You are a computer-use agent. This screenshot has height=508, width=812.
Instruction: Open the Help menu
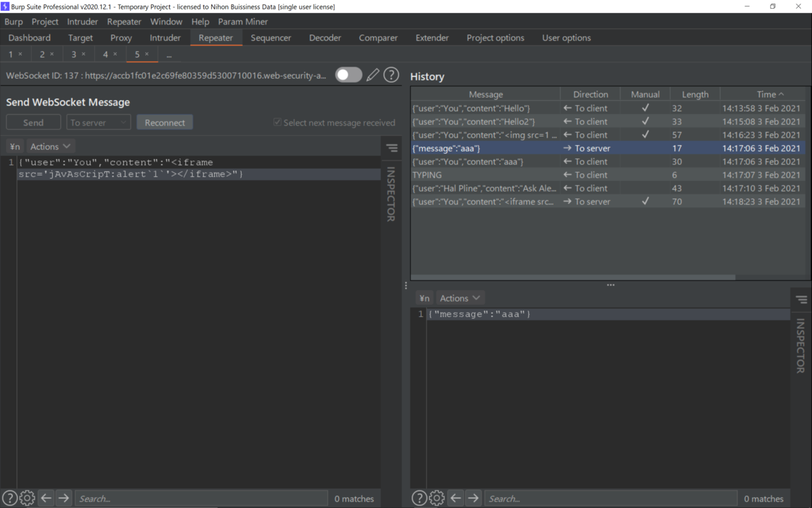point(200,22)
